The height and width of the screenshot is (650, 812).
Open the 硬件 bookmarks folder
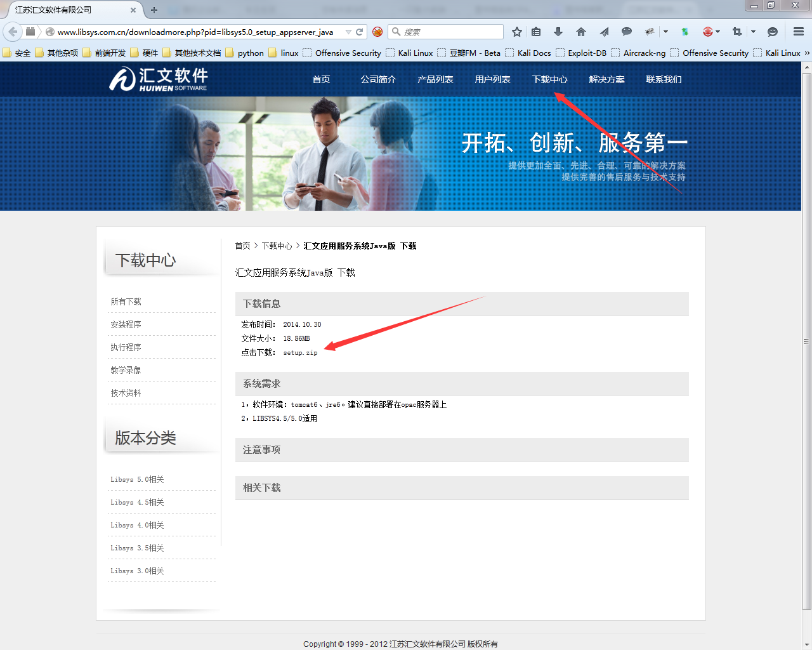tap(144, 53)
